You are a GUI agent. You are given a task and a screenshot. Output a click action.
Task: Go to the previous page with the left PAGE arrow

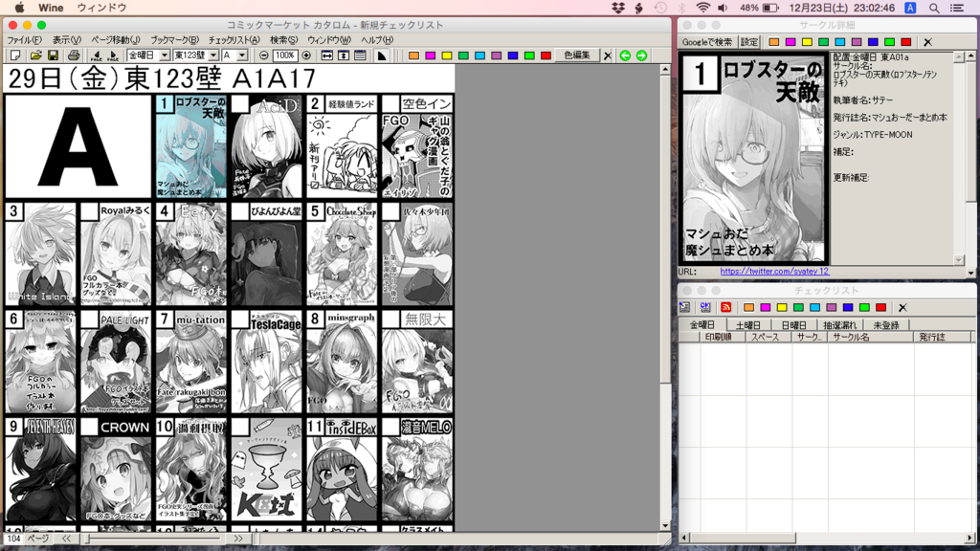point(96,55)
